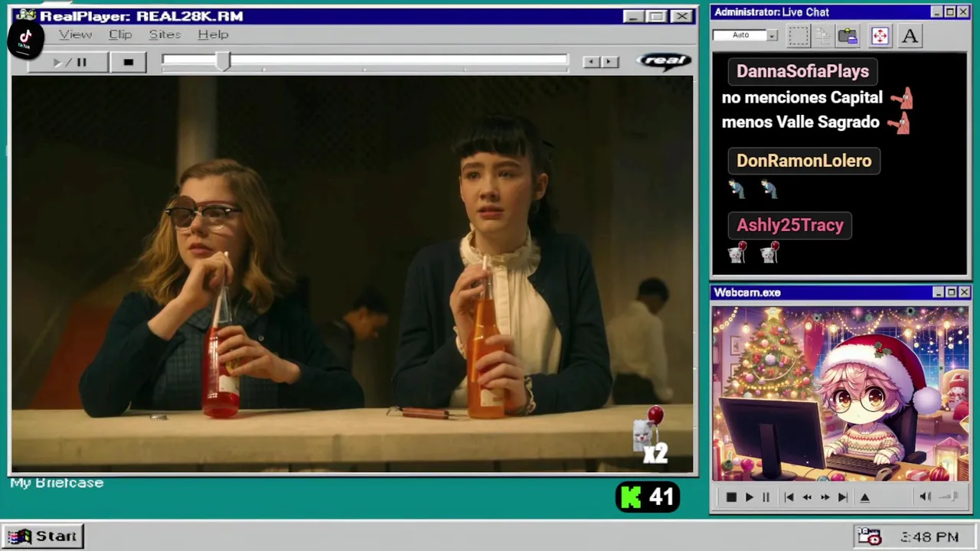This screenshot has height=551, width=980.
Task: Click the fast-forward button in Webcam.exe
Action: tap(825, 497)
